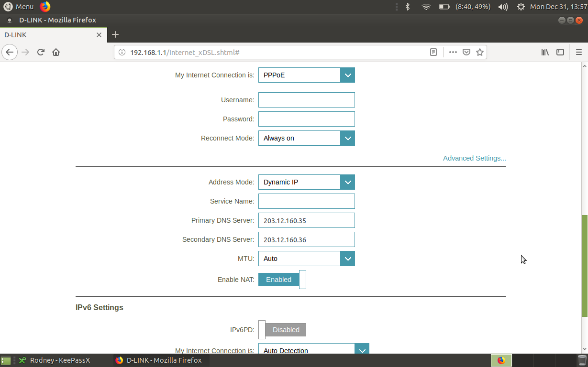This screenshot has width=588, height=367.
Task: Focus the Username field
Action: (x=307, y=100)
